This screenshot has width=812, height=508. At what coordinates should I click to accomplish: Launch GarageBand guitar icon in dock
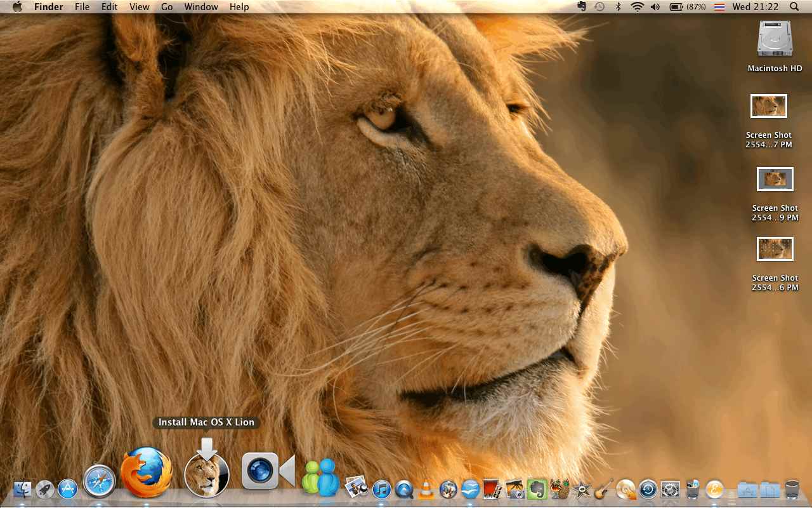[603, 489]
